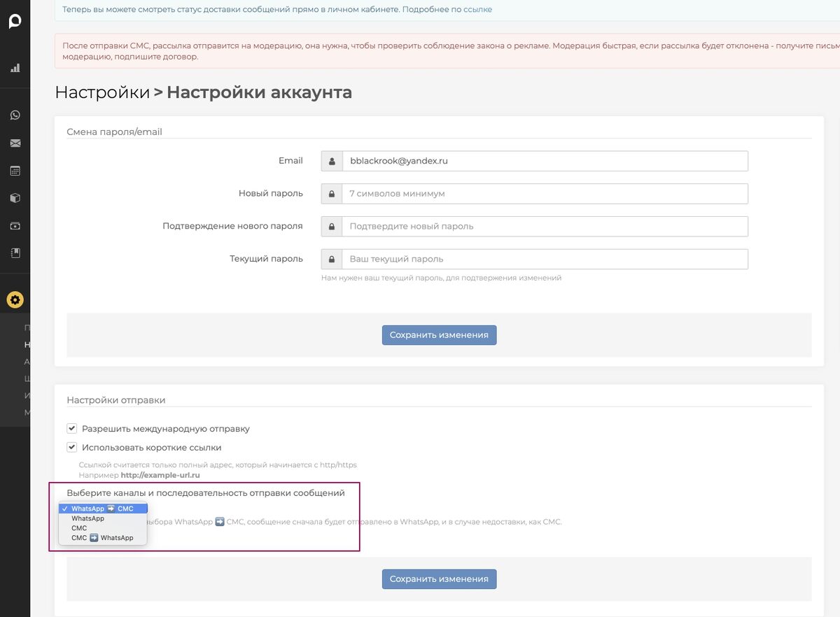
Task: Open the statistics bar chart section
Action: tap(15, 69)
